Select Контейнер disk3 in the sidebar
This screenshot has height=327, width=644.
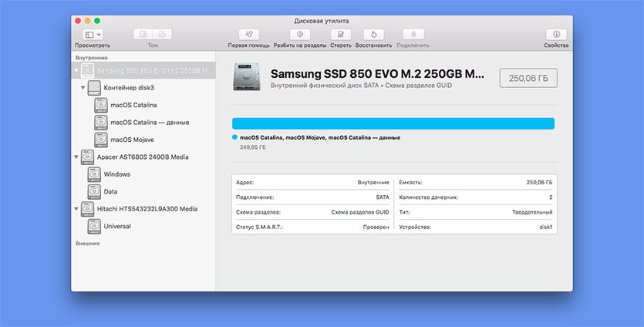(143, 88)
